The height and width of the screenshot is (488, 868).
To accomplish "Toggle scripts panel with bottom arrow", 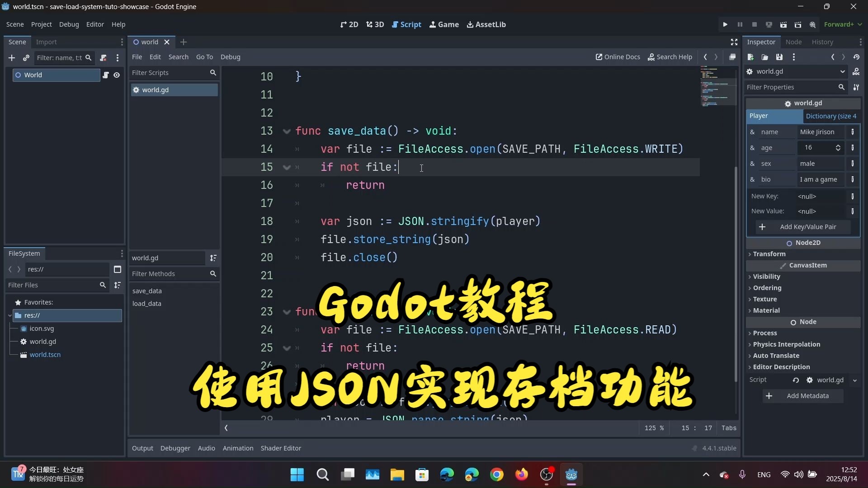I will [x=226, y=428].
